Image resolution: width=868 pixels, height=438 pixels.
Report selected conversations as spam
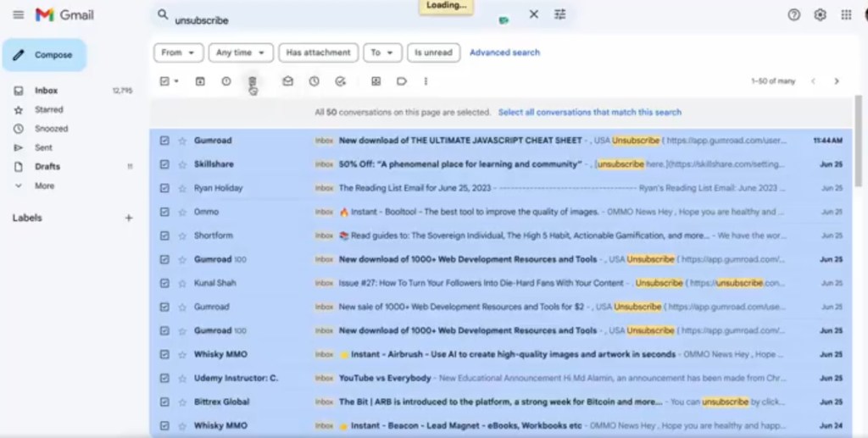coord(225,81)
